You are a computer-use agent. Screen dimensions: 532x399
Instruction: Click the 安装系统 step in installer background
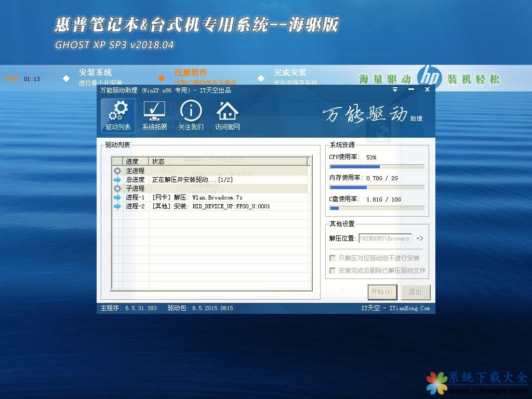(x=96, y=72)
